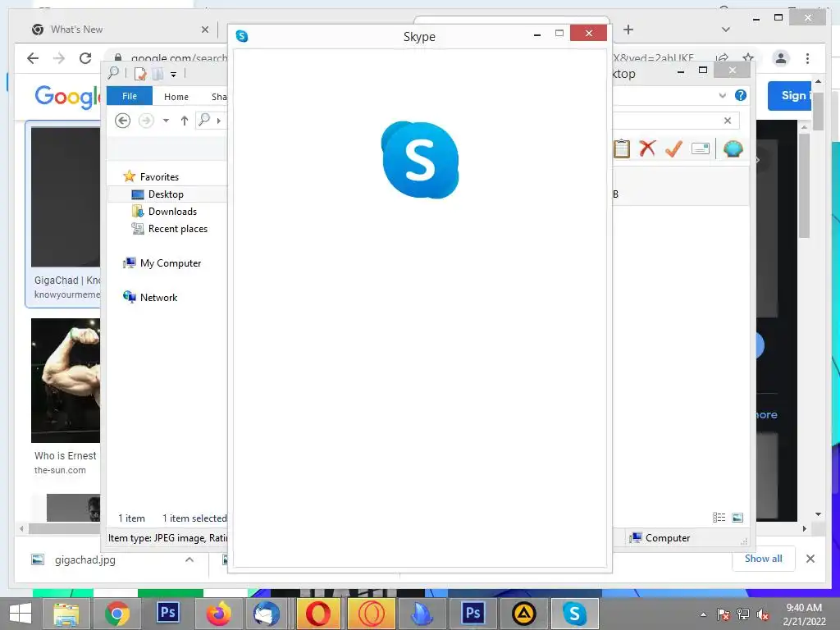Click the flag icon in the system tray
The width and height of the screenshot is (840, 630).
[x=724, y=614]
